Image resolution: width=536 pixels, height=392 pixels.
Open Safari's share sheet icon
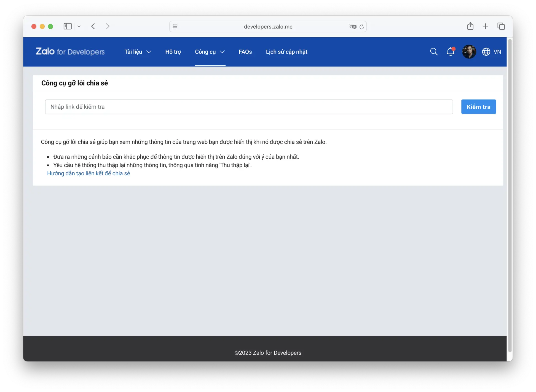(x=470, y=26)
